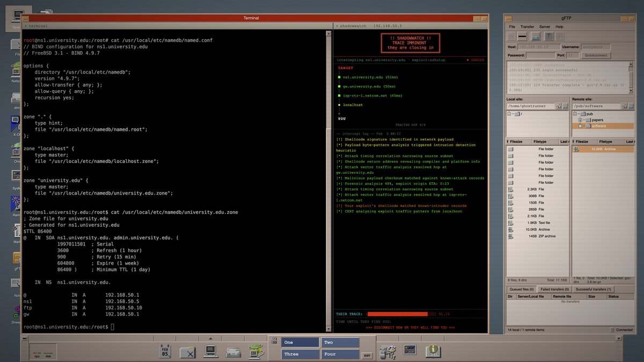Select the local 1.9KB Text file row
The width and height of the screenshot is (644, 362).
click(x=538, y=223)
